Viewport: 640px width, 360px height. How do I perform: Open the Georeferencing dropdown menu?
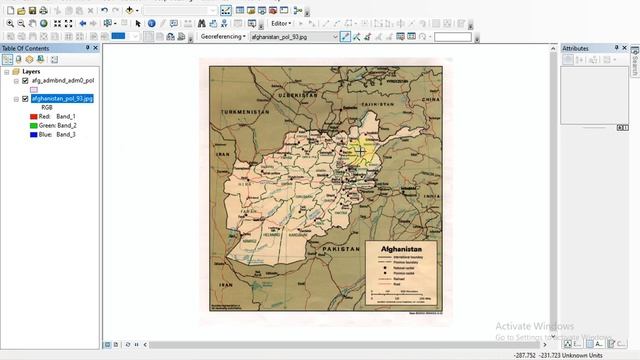coord(223,36)
